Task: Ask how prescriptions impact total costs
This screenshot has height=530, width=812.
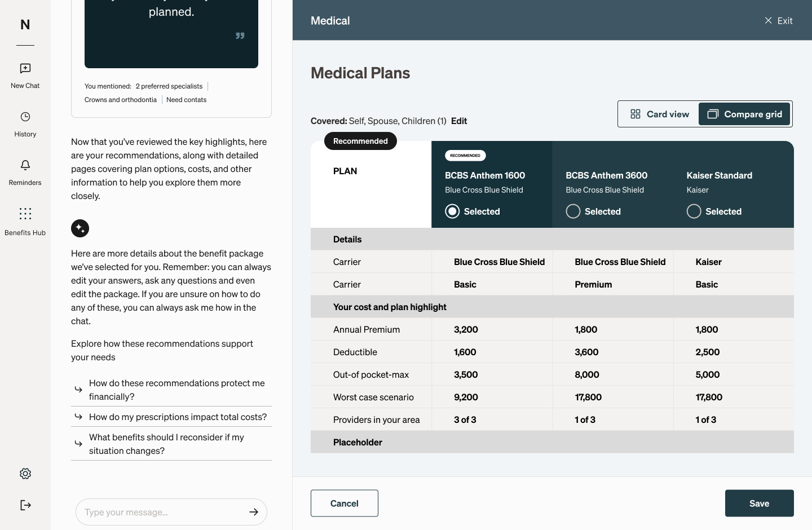Action: tap(171, 417)
